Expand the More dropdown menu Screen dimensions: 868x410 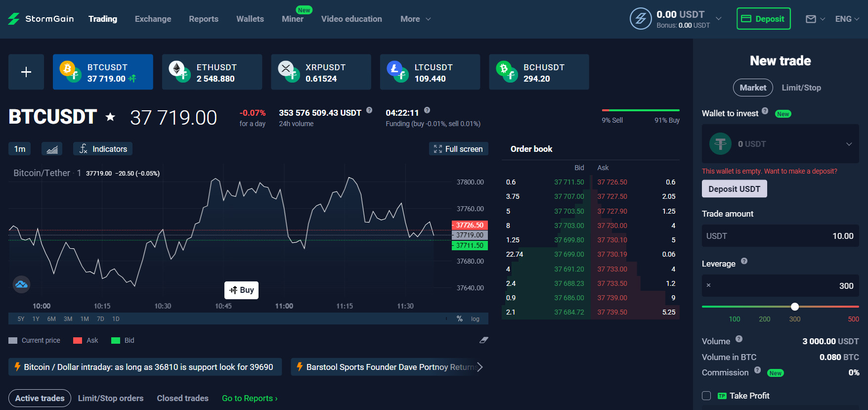[416, 19]
